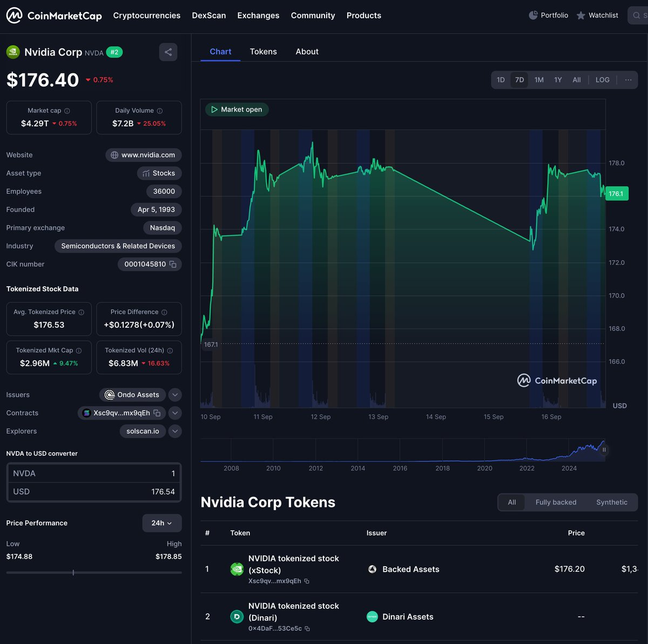Switch to the Chart tab
648x644 pixels.
(x=220, y=51)
